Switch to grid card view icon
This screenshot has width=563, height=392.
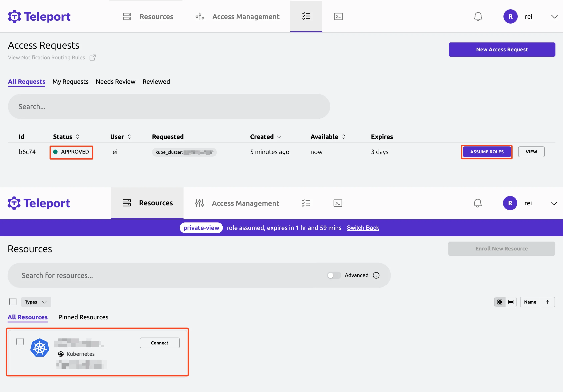[500, 302]
